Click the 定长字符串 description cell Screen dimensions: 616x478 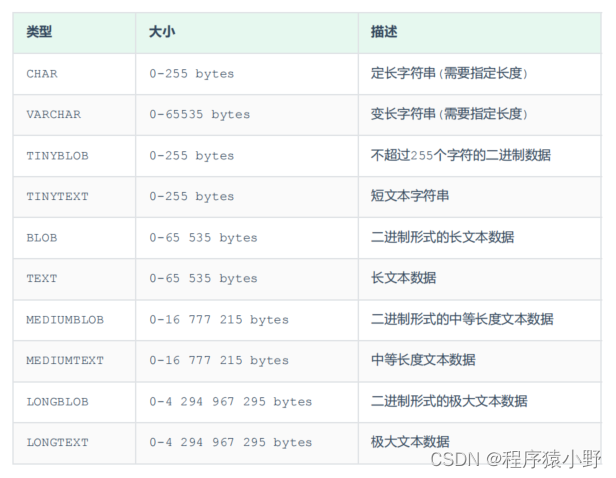click(448, 74)
